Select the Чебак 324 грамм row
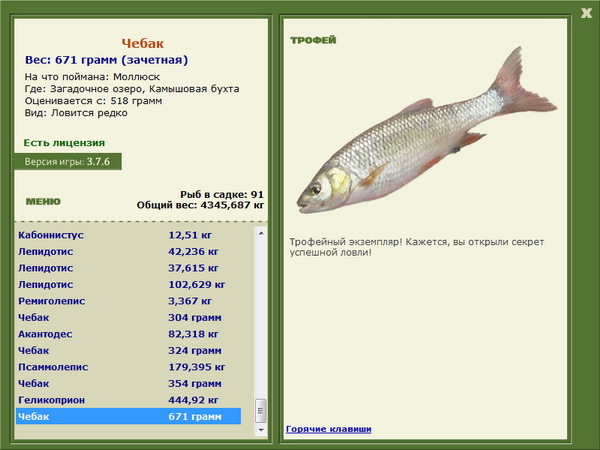Image resolution: width=600 pixels, height=450 pixels. coord(129,350)
